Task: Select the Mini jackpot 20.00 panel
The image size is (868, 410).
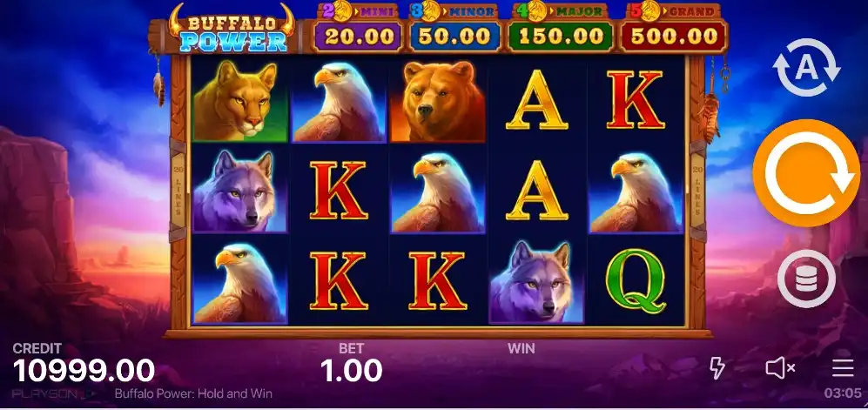Action: point(358,29)
